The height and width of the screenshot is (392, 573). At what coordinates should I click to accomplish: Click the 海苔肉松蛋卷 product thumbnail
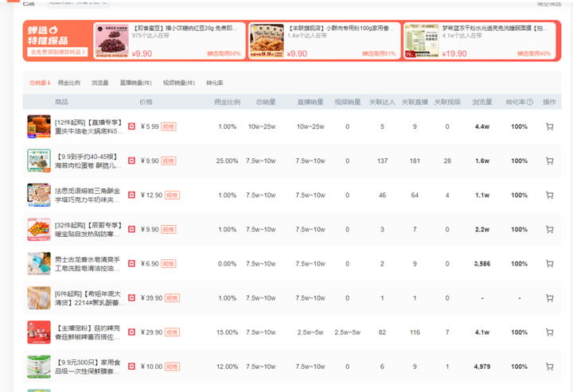pos(39,161)
